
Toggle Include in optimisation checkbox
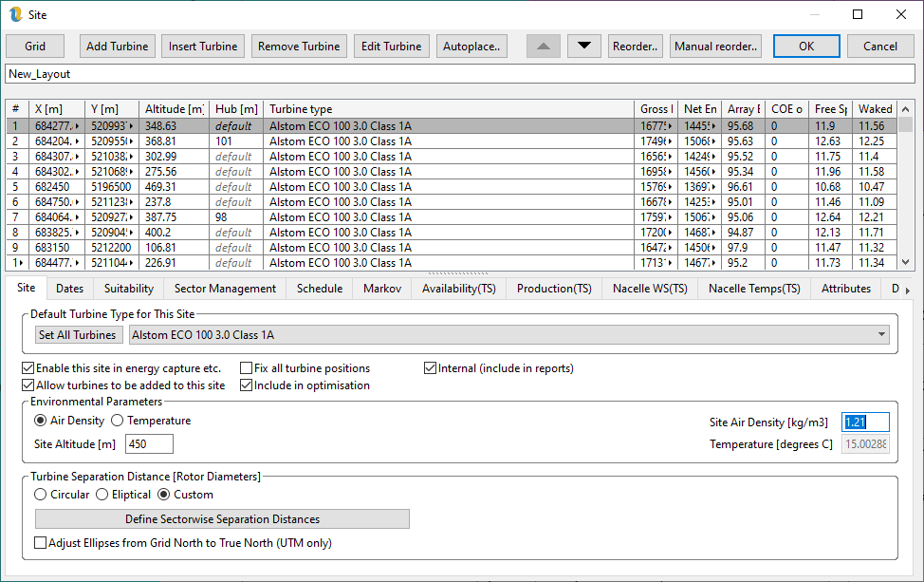click(247, 385)
